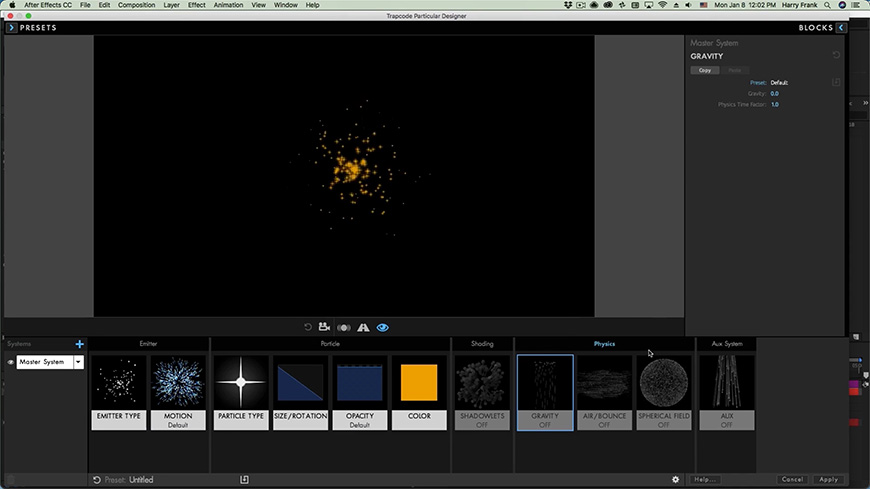Open the Layer menu
The height and width of the screenshot is (489, 870).
click(171, 5)
